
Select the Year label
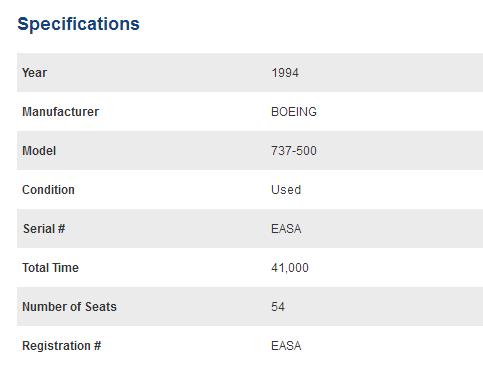[35, 73]
